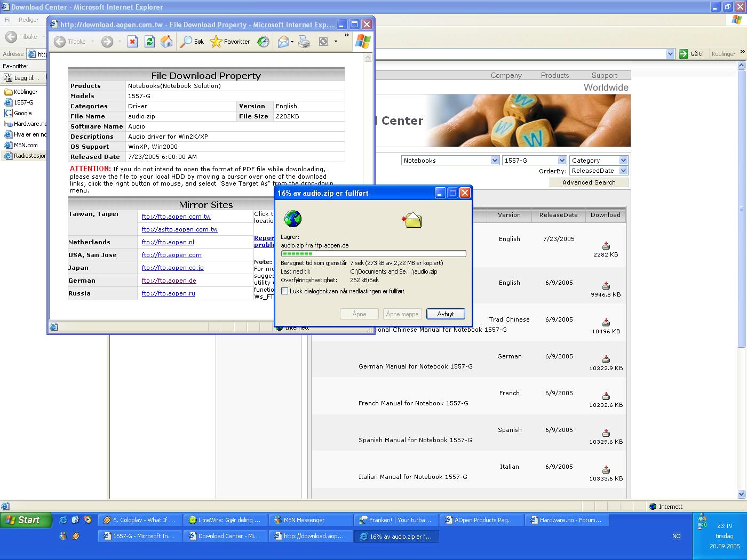747x560 pixels.
Task: Click Stop icon in File Download Property toolbar
Action: [x=132, y=42]
